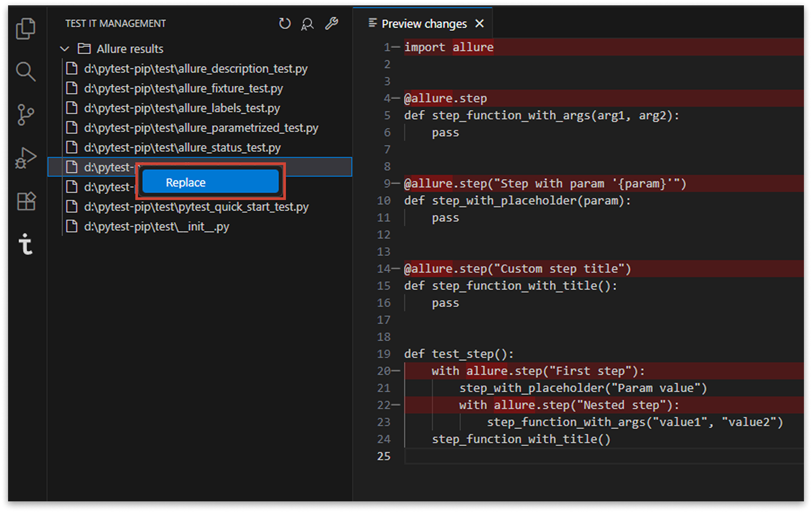
Task: Click the user icon in panel header
Action: (307, 24)
